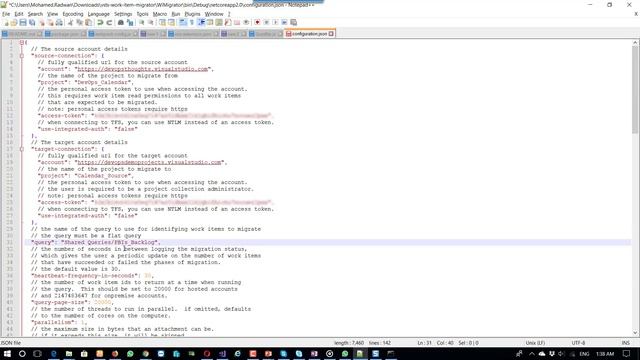Click the INS status bar indicator
Screen dimensions: 640x360
(x=625, y=343)
